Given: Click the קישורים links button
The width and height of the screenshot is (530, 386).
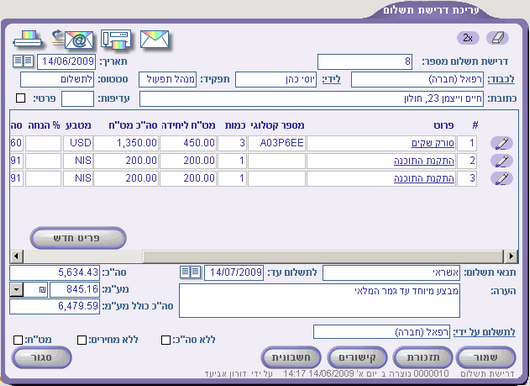Looking at the screenshot, I should (357, 357).
